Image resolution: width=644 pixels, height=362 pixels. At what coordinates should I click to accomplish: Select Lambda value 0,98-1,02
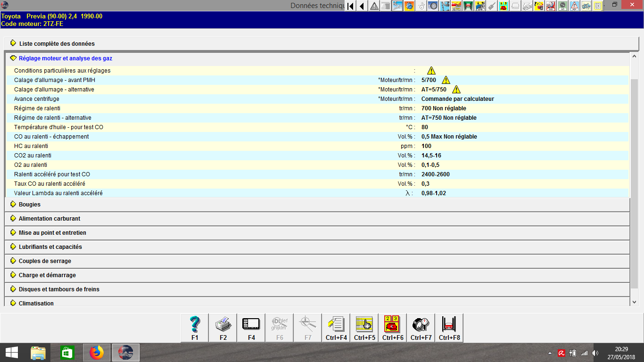click(433, 193)
